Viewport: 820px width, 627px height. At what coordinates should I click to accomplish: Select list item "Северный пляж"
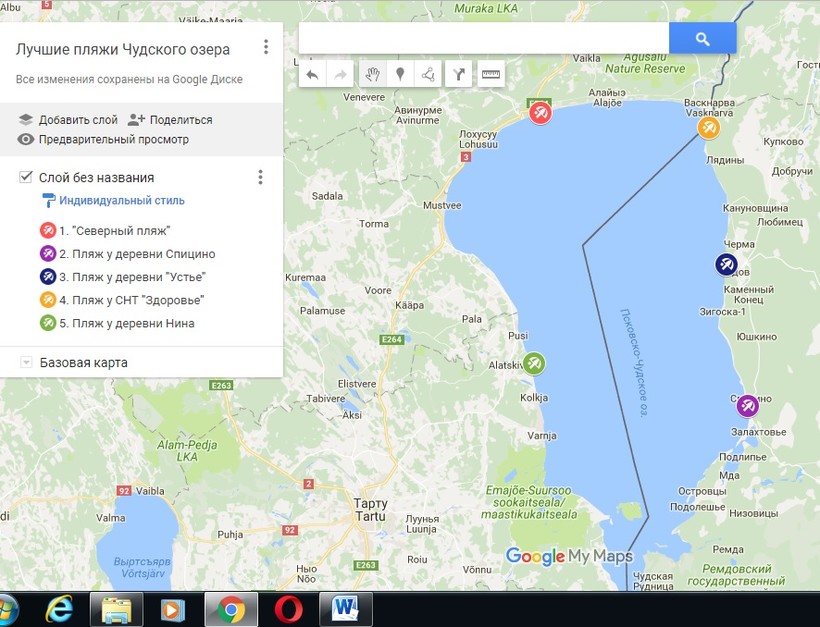pyautogui.click(x=115, y=231)
